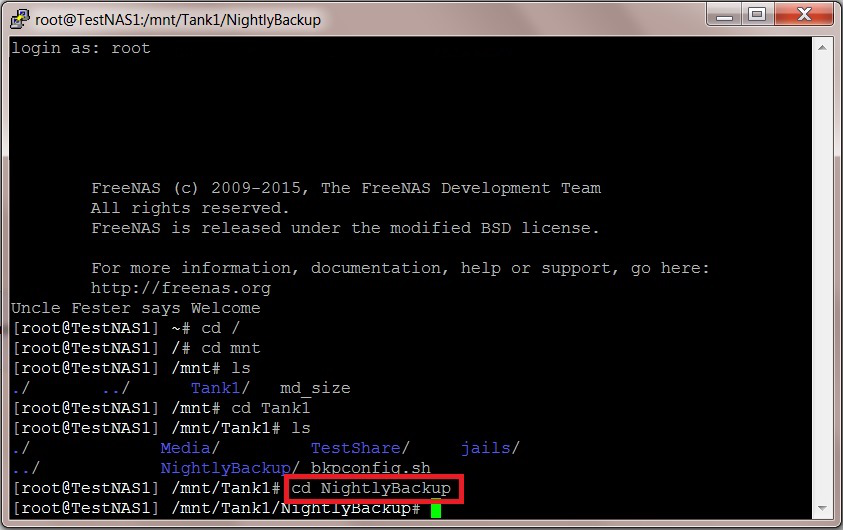Click the NightlyBackup/ directory in listing

[x=229, y=468]
